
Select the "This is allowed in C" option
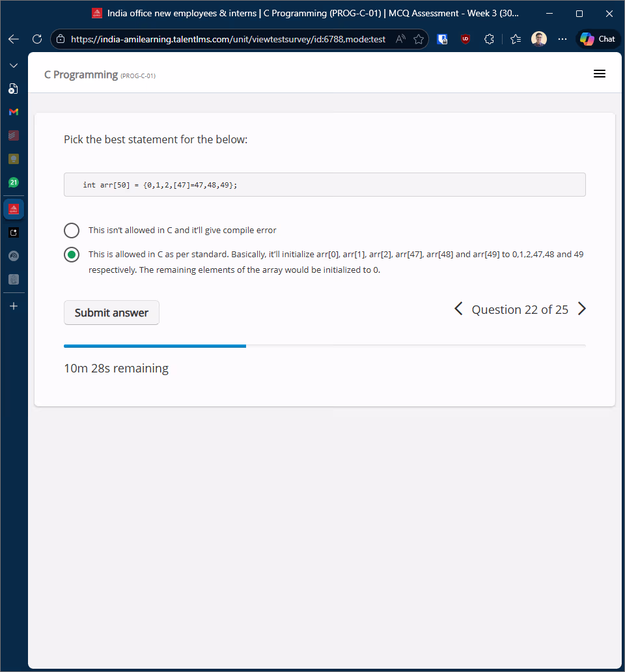72,255
